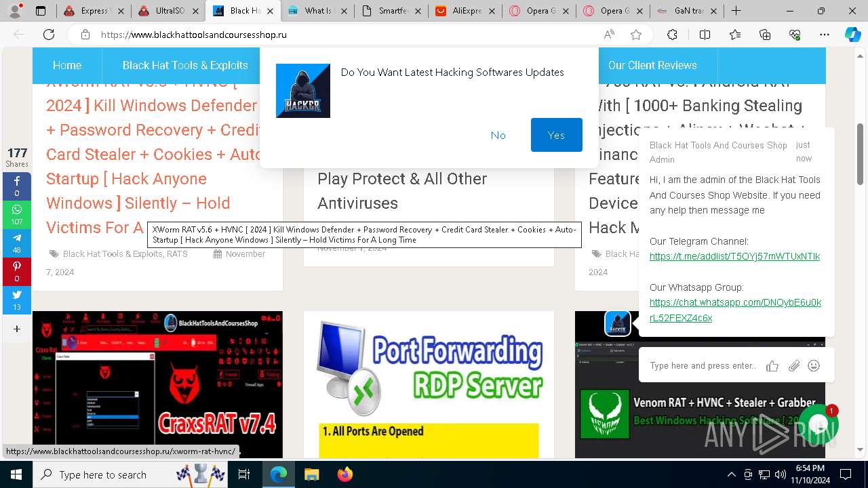Click the green chat bubble launcher
Image resolution: width=868 pixels, height=488 pixels.
[818, 424]
